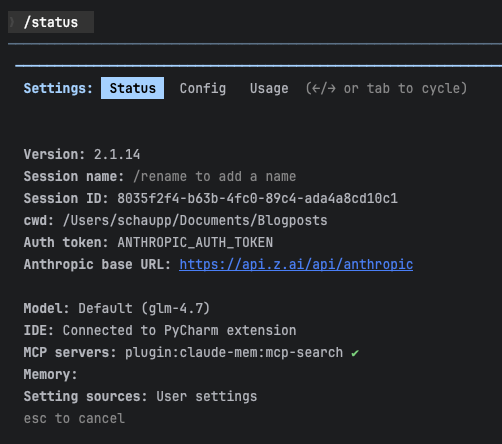Click the green MCP server checkmark
The height and width of the screenshot is (444, 502).
355,353
